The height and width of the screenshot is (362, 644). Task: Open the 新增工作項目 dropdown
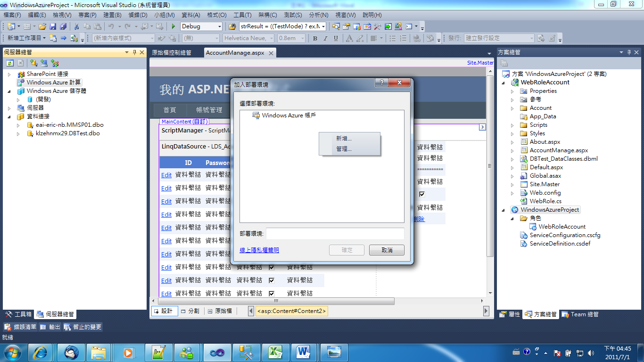[x=27, y=38]
